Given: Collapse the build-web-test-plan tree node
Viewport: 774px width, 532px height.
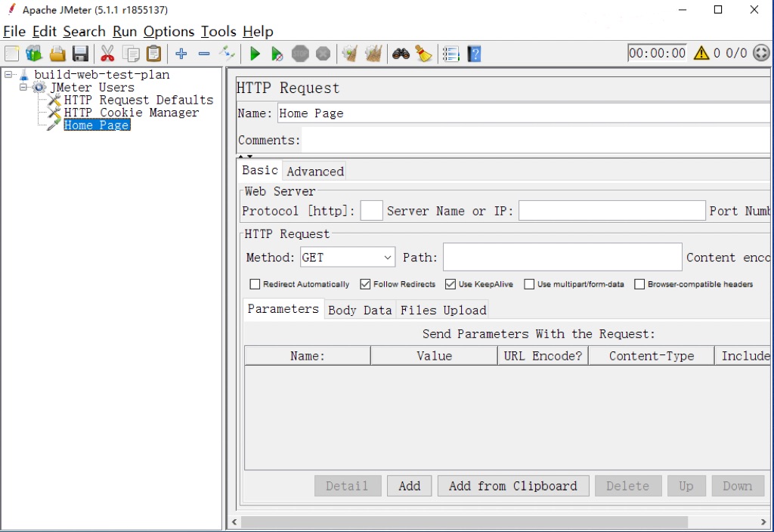Looking at the screenshot, I should 8,75.
